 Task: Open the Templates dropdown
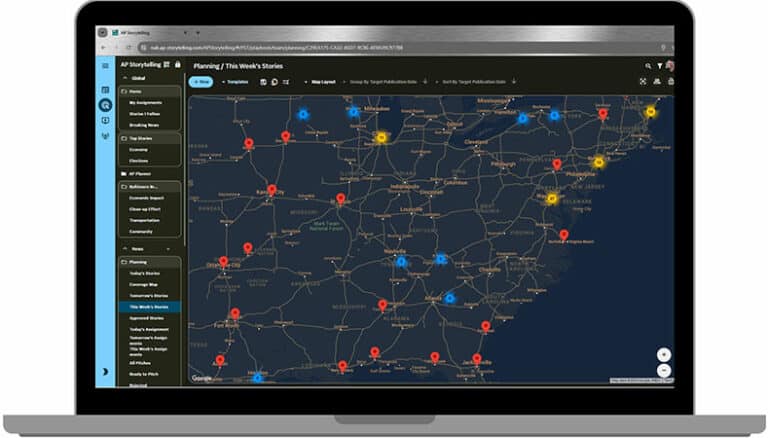(235, 82)
